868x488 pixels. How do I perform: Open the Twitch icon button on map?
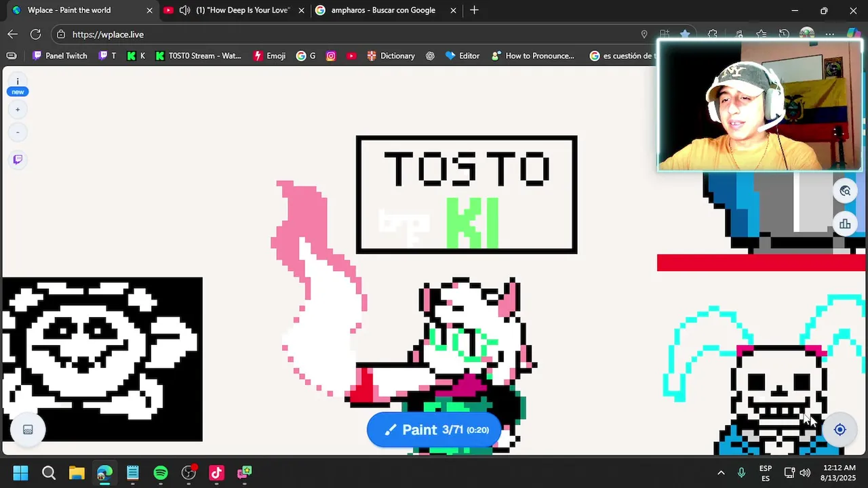point(18,159)
